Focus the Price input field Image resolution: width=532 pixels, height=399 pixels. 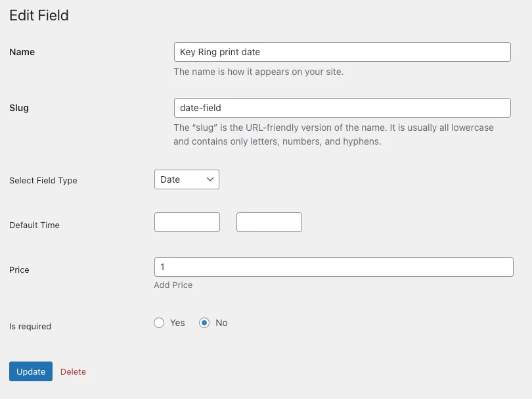click(x=334, y=267)
